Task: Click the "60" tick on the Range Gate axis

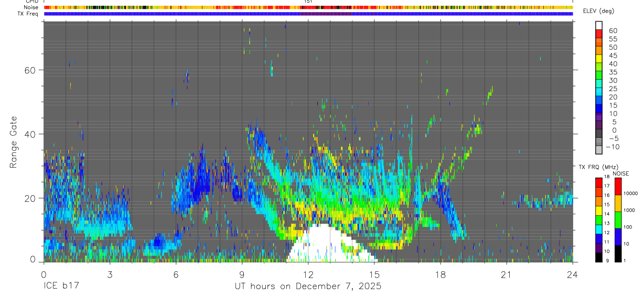Action: click(x=29, y=70)
